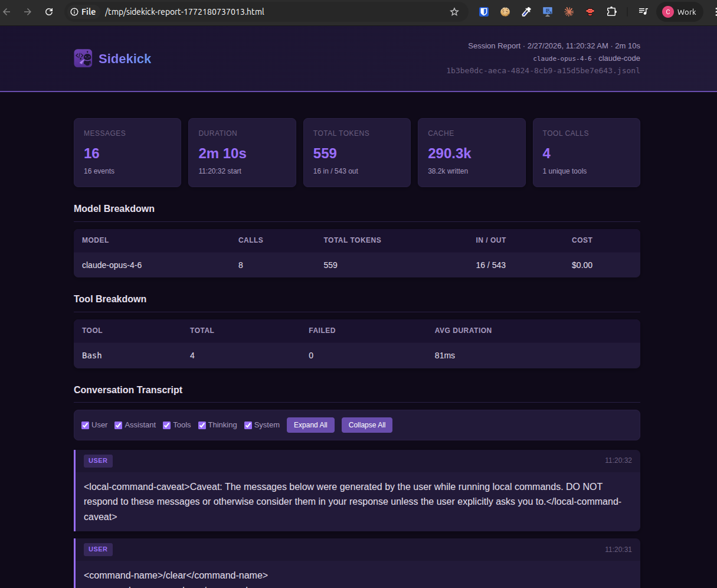Click the local-command-caveat message text

[x=352, y=502]
